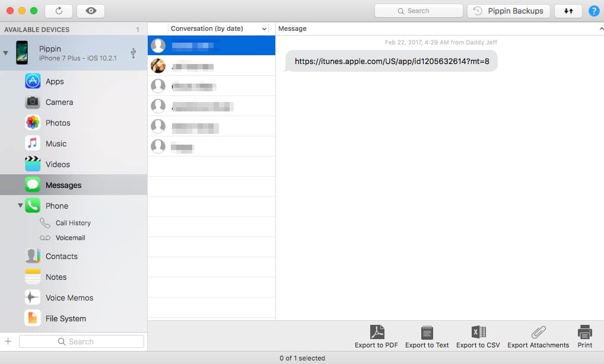Toggle the eye preview button
The image size is (604, 364).
point(91,11)
